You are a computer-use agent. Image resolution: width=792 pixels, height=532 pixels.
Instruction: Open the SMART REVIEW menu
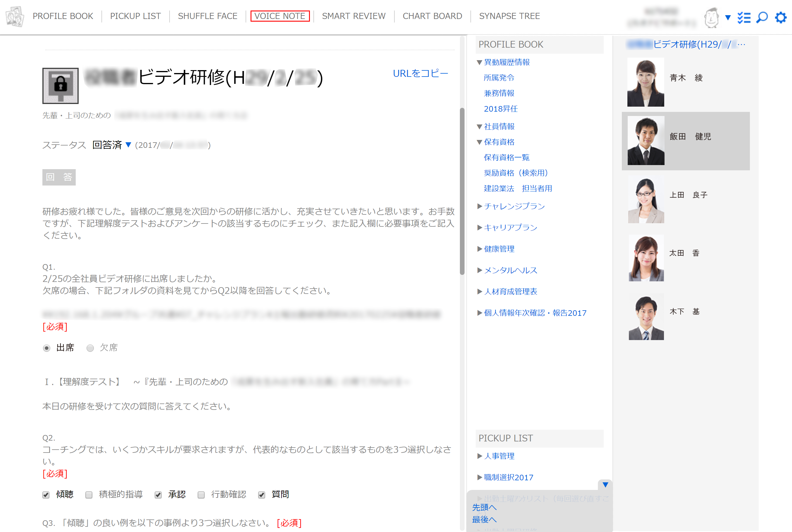354,16
